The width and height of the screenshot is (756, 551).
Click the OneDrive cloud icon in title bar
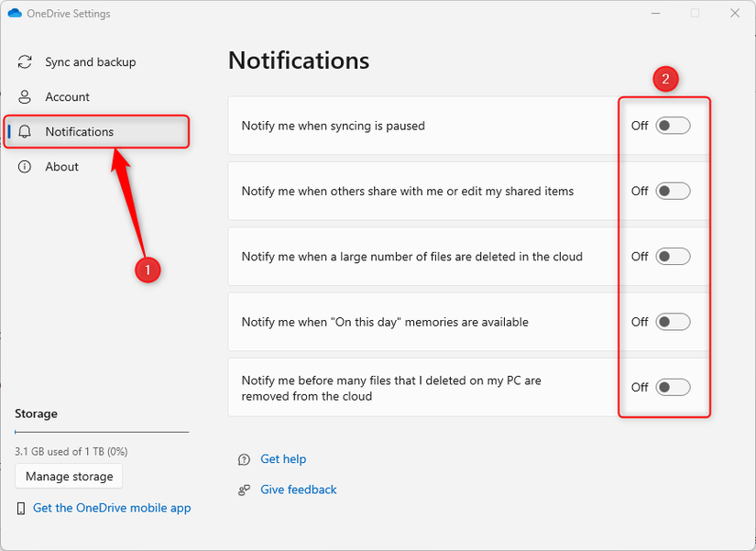click(15, 13)
